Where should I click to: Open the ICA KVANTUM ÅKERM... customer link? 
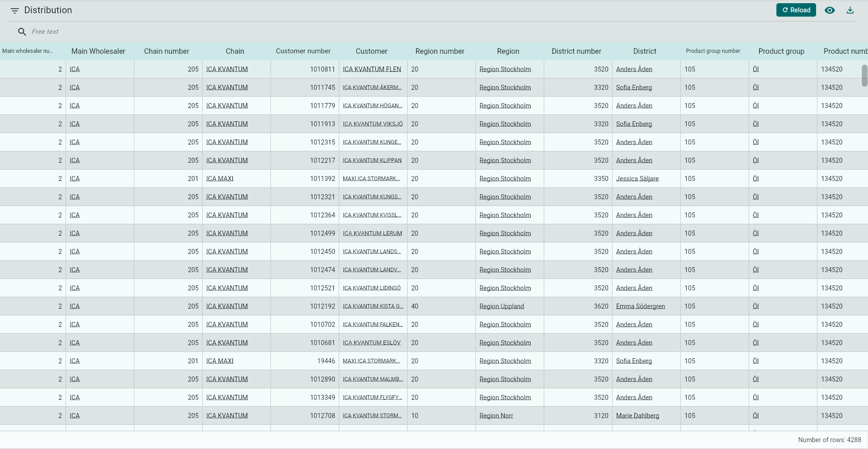click(x=372, y=88)
